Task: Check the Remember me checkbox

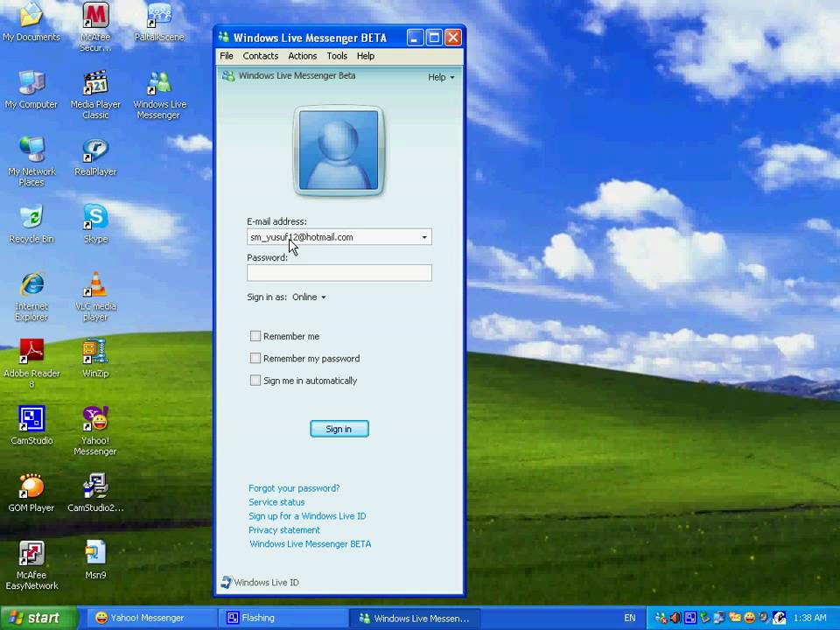Action: pyautogui.click(x=255, y=336)
